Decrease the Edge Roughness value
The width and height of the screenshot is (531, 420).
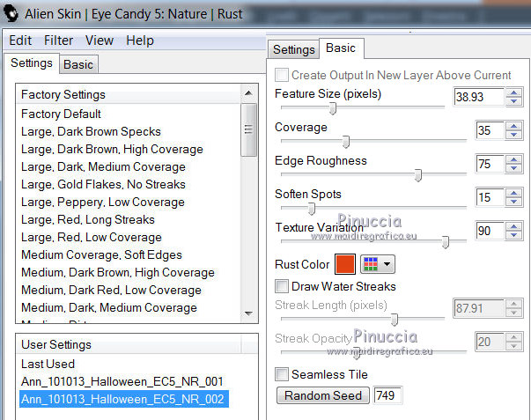tap(513, 168)
